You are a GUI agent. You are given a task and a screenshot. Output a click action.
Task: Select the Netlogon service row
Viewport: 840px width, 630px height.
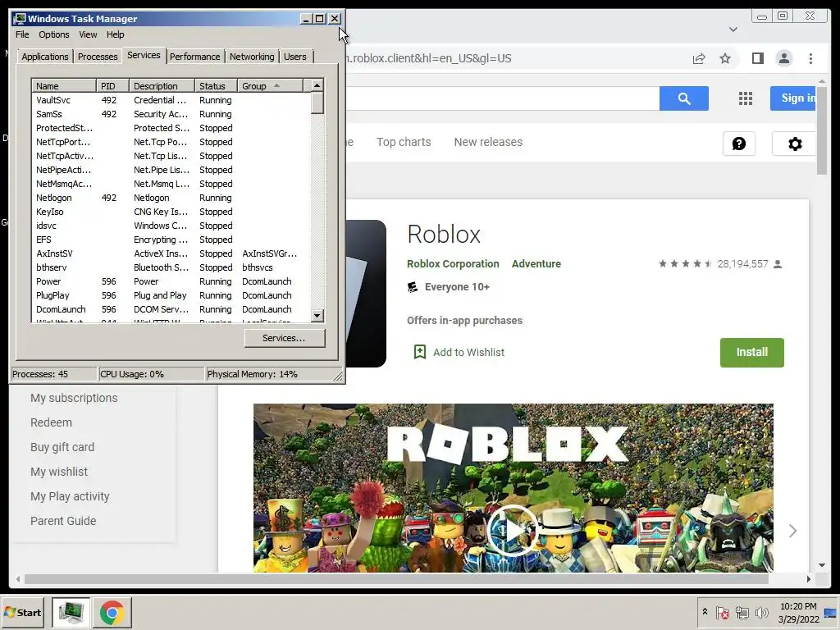coord(171,198)
